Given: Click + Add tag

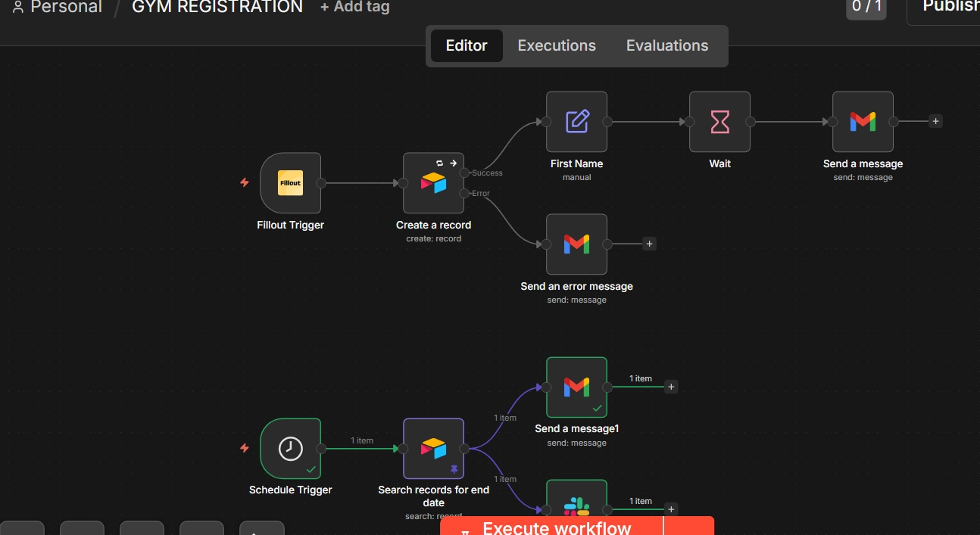Looking at the screenshot, I should pos(354,7).
